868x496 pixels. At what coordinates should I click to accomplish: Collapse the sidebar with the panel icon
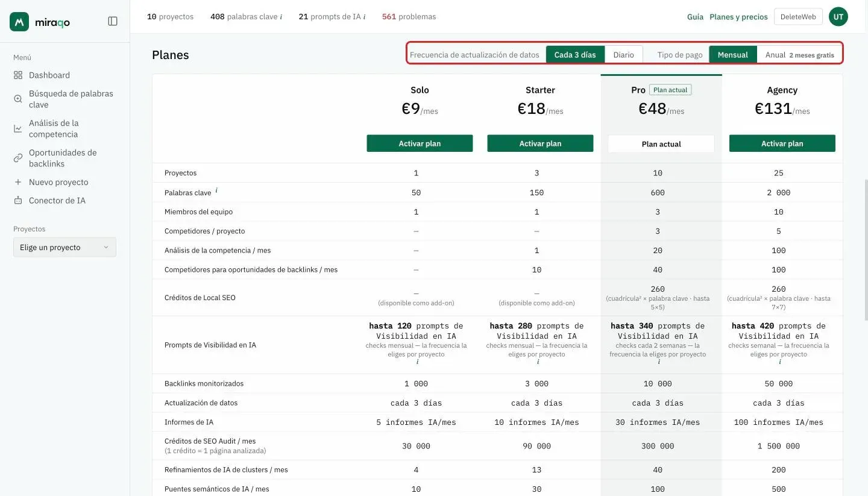113,22
